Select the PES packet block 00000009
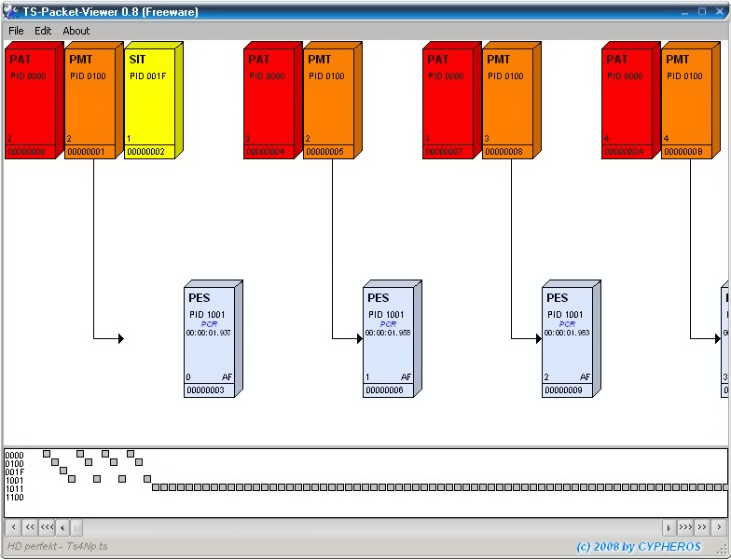Image resolution: width=731 pixels, height=560 pixels. (571, 339)
